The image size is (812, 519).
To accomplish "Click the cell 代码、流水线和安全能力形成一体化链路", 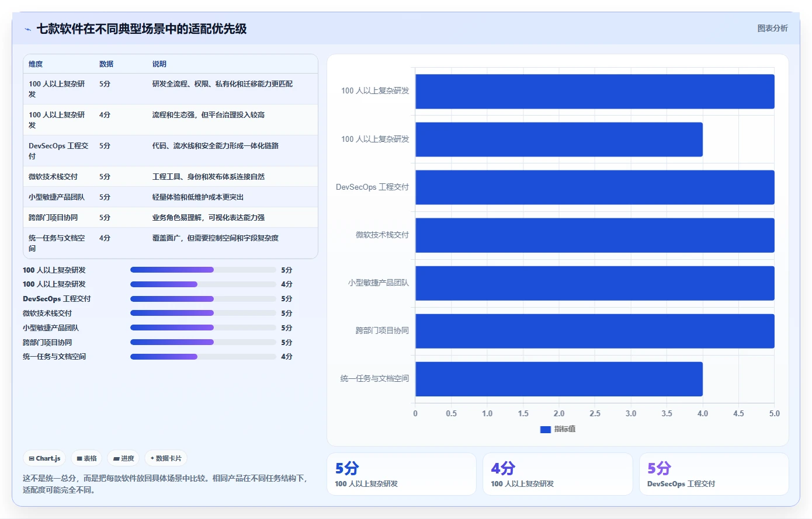I will click(216, 146).
